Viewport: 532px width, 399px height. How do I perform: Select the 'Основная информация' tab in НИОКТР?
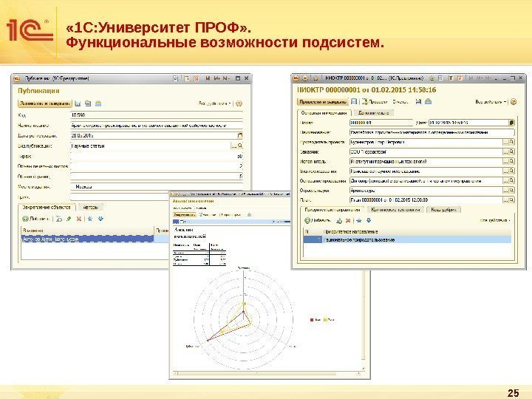[x=324, y=112]
